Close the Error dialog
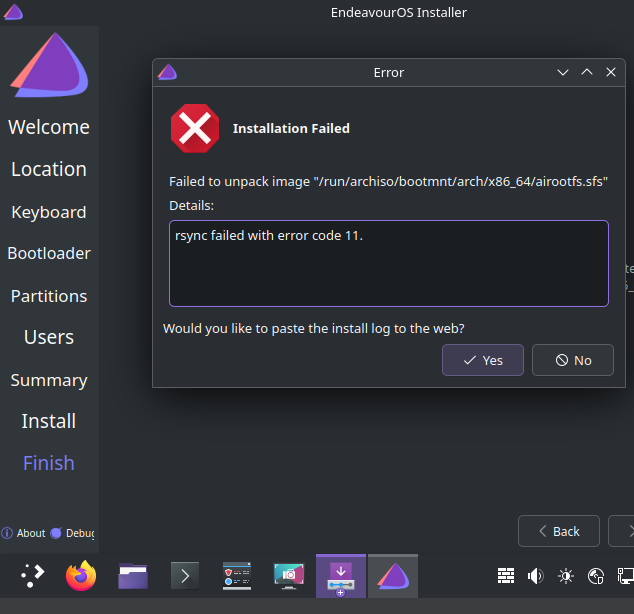Image resolution: width=634 pixels, height=614 pixels. tap(611, 72)
